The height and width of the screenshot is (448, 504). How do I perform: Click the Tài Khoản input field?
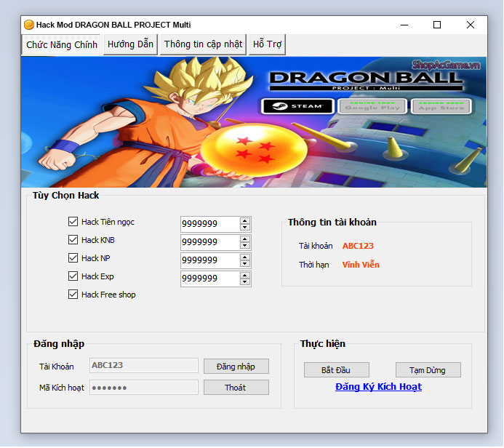tap(144, 365)
